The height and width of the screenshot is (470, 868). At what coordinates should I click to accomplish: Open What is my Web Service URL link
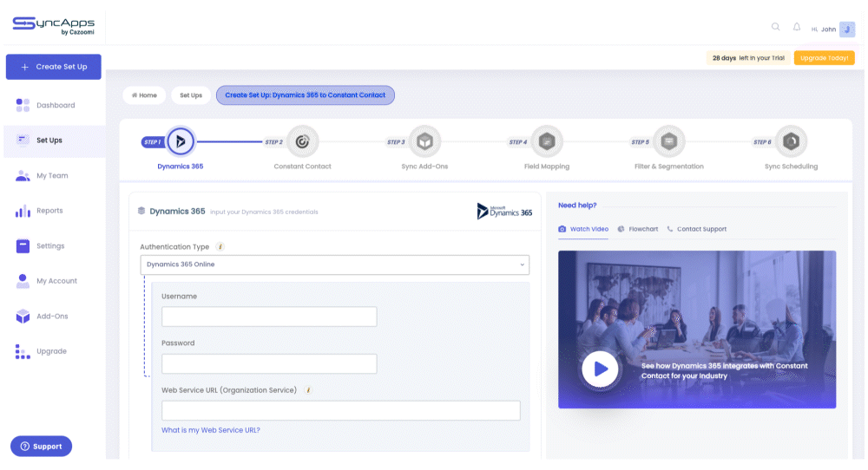coord(210,430)
